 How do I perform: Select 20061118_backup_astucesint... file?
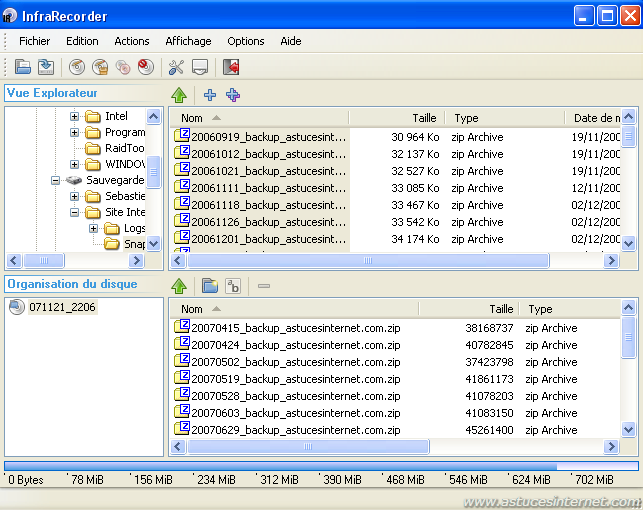[260, 205]
